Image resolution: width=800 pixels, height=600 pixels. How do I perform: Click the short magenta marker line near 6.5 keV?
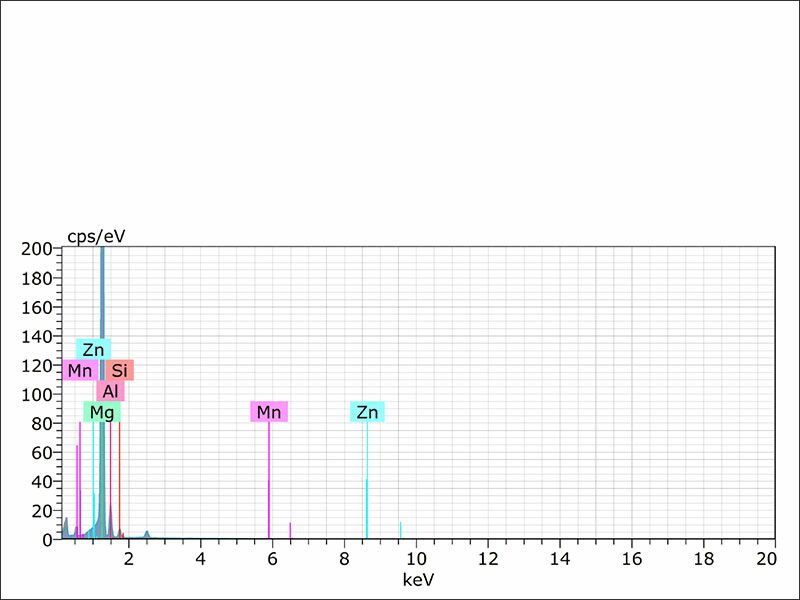pos(290,530)
